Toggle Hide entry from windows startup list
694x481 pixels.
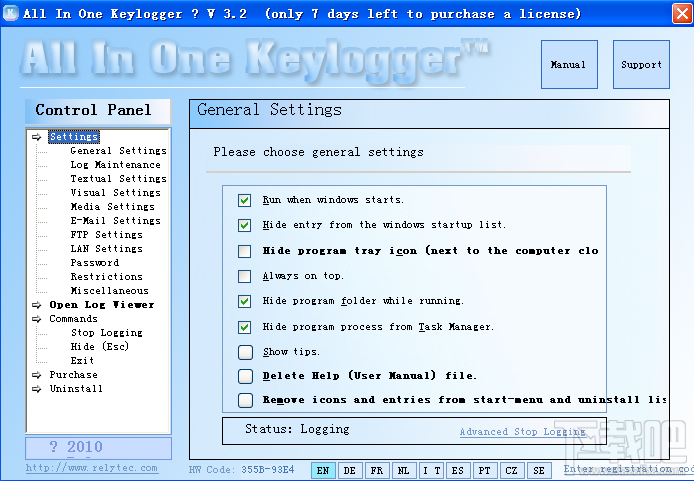(x=244, y=225)
